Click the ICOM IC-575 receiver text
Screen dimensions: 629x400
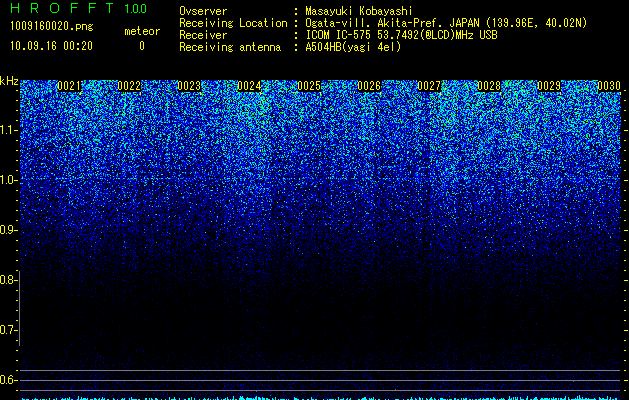pyautogui.click(x=401, y=35)
